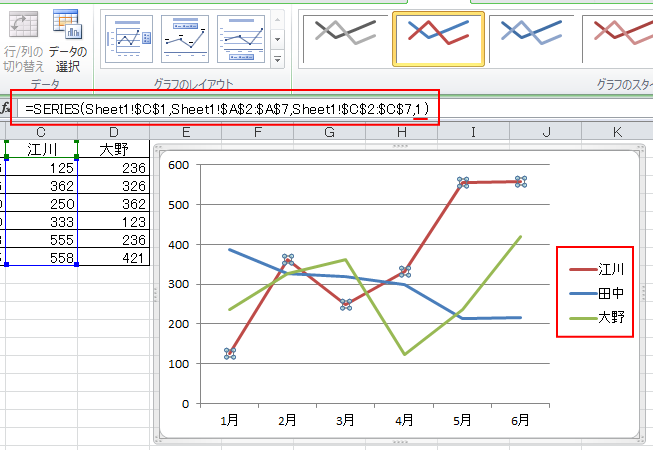Click the fx insert function icon
653x450 pixels.
click(x=5, y=108)
